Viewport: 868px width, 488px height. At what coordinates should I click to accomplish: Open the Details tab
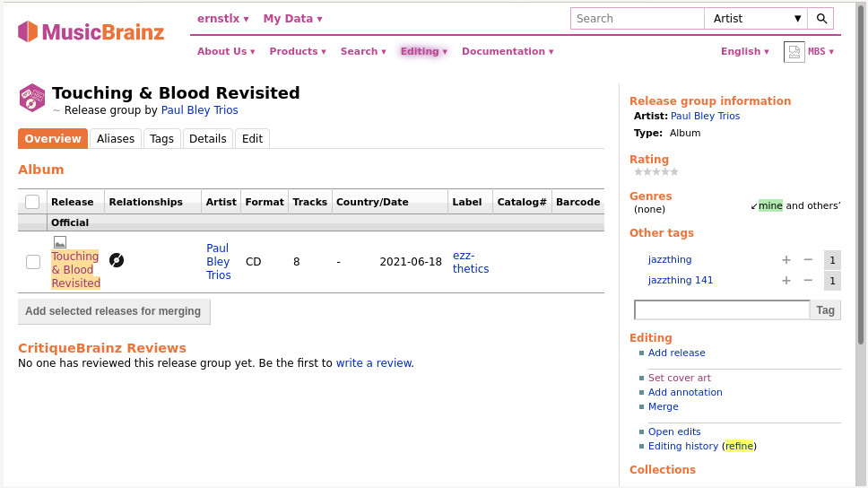208,138
